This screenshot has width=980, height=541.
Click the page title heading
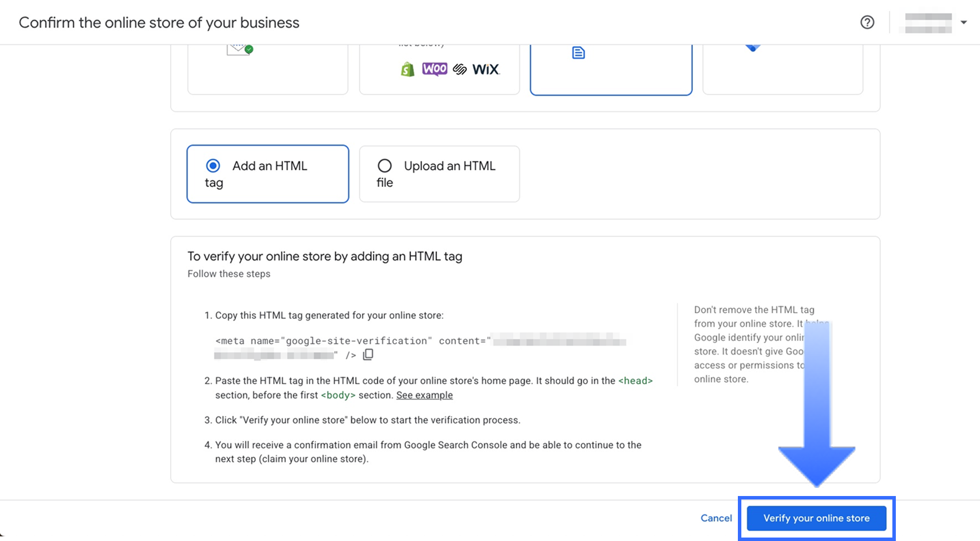[159, 22]
